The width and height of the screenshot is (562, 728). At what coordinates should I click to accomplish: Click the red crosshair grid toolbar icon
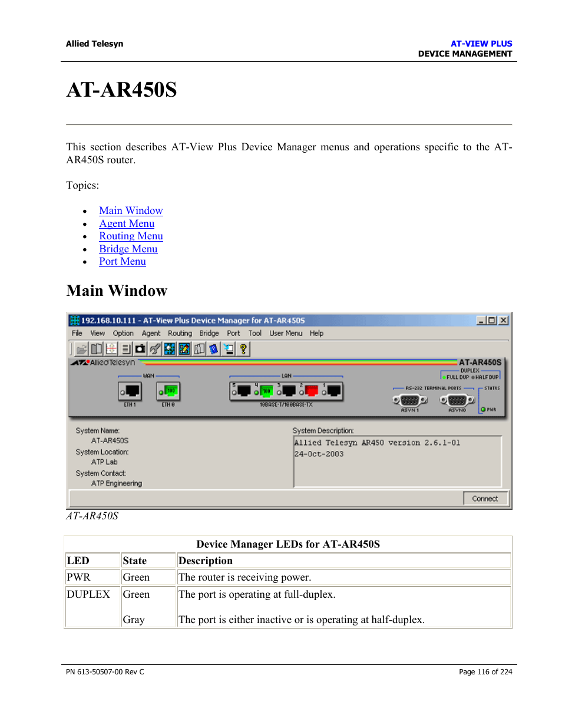(x=111, y=349)
